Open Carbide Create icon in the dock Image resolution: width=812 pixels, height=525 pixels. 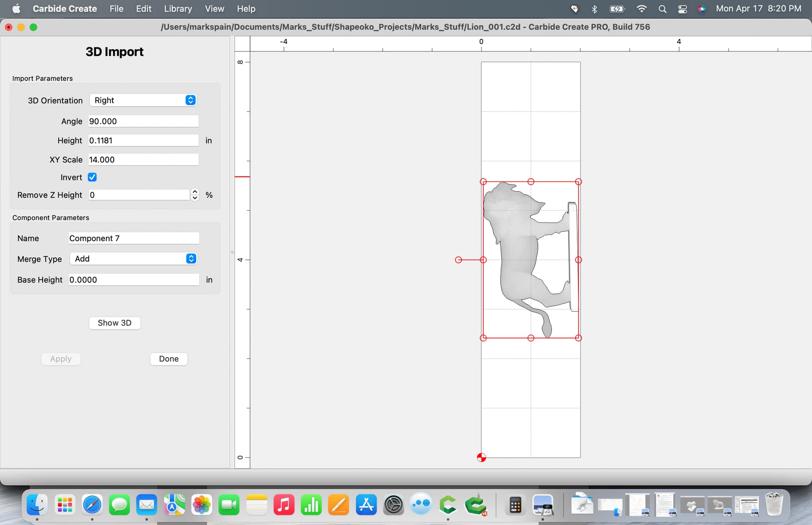pyautogui.click(x=448, y=505)
